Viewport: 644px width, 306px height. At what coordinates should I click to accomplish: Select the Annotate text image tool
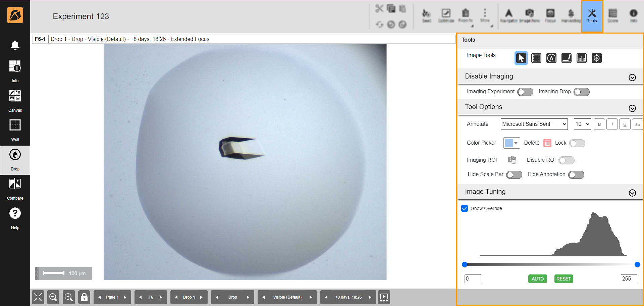[551, 58]
